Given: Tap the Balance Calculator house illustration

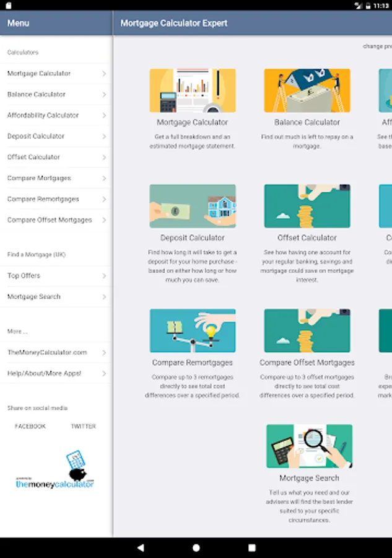Looking at the screenshot, I should click(307, 91).
